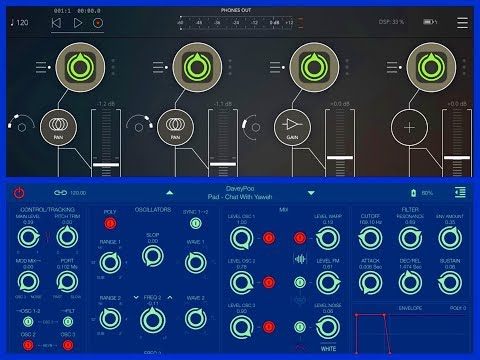Click the PHONES OUT level meter
480x360 pixels.
point(237,23)
